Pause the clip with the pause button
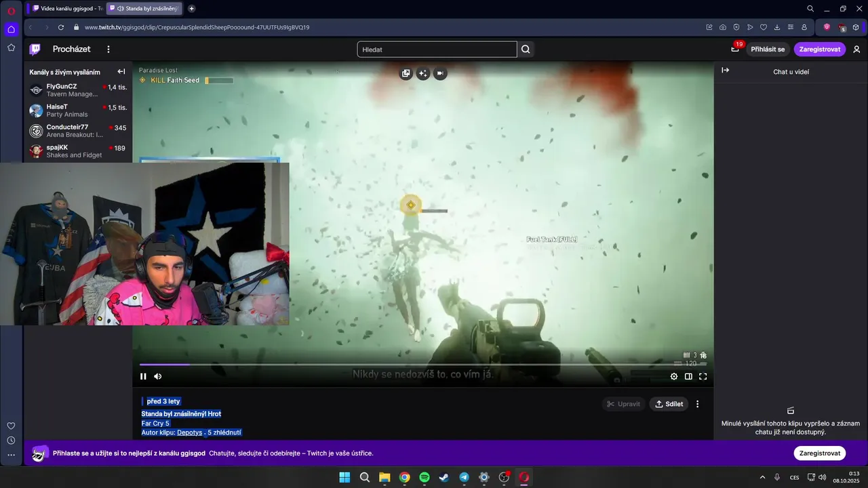This screenshot has height=488, width=868. (x=143, y=377)
